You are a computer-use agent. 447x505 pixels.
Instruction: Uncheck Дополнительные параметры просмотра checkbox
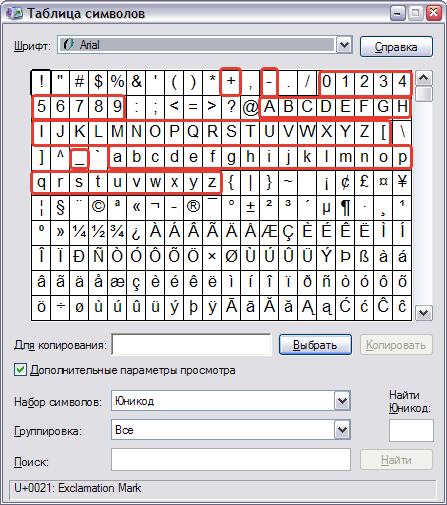pyautogui.click(x=20, y=370)
